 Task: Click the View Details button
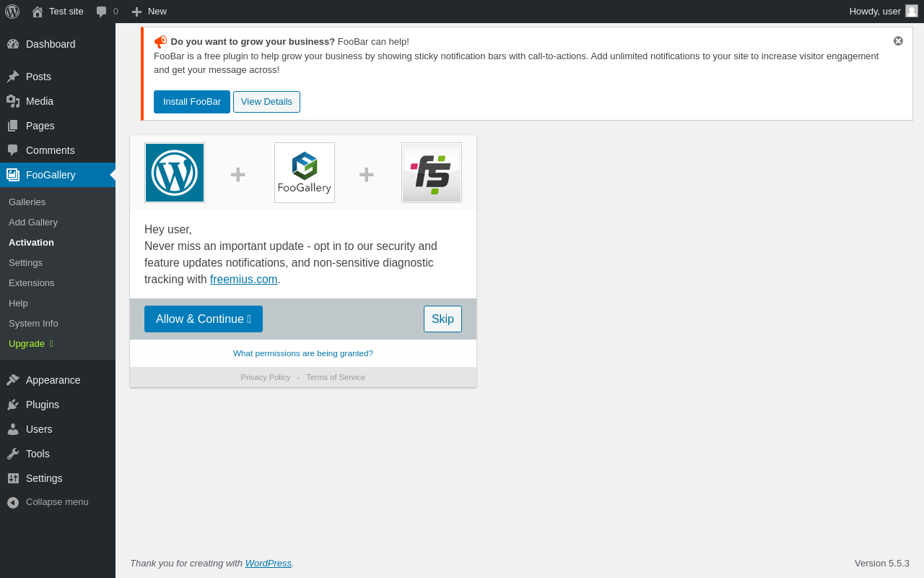[x=266, y=102]
